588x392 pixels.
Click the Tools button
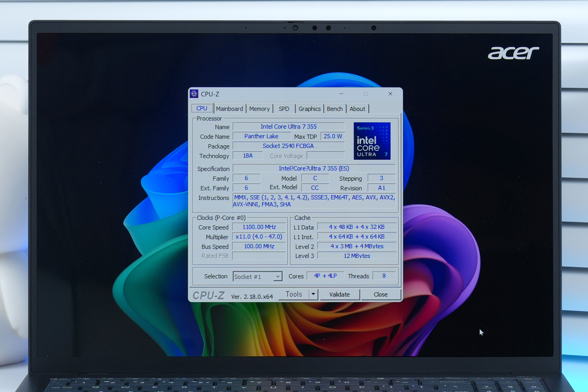[294, 294]
